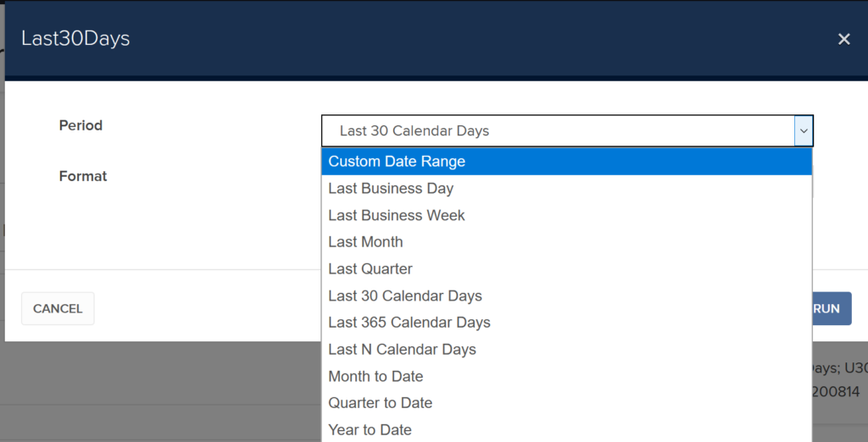Select the Month to Date option
The width and height of the screenshot is (868, 442).
tap(567, 376)
